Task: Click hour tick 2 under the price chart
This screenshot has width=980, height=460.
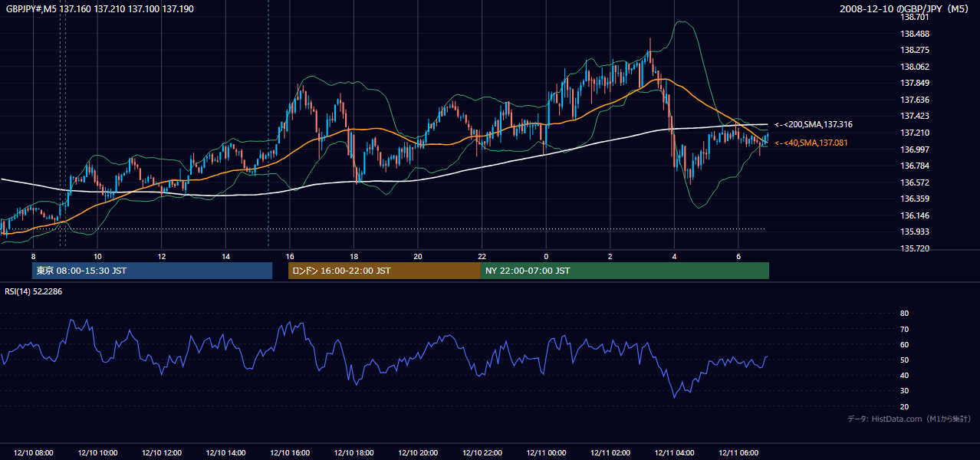Action: [x=610, y=256]
